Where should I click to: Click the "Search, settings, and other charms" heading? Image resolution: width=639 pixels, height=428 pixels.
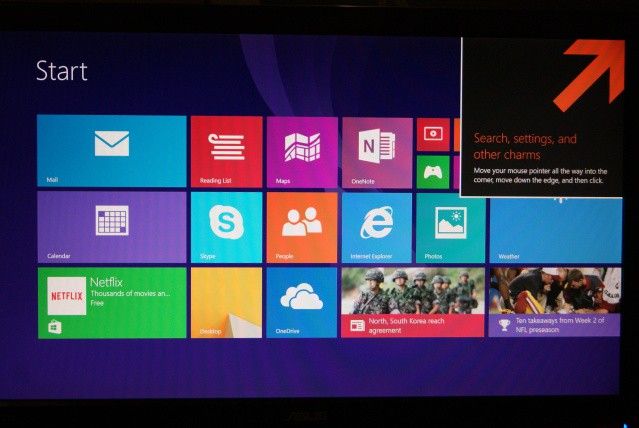[x=525, y=146]
